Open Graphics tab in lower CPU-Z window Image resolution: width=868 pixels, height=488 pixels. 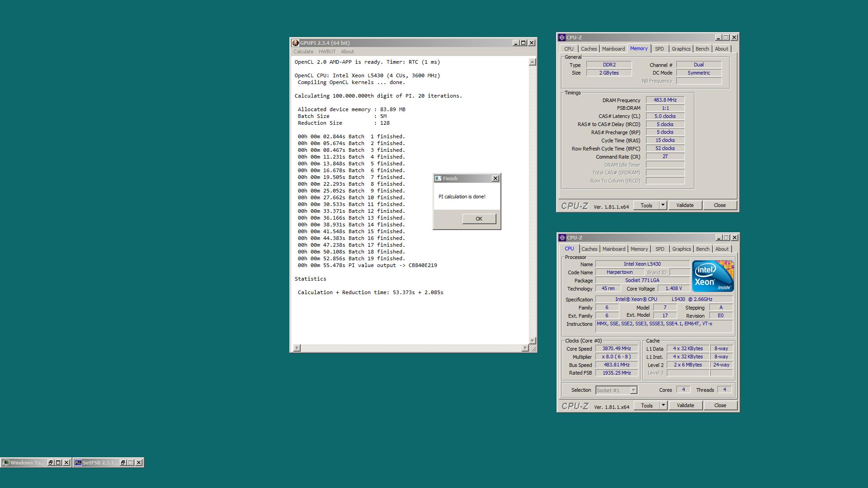[x=681, y=249]
